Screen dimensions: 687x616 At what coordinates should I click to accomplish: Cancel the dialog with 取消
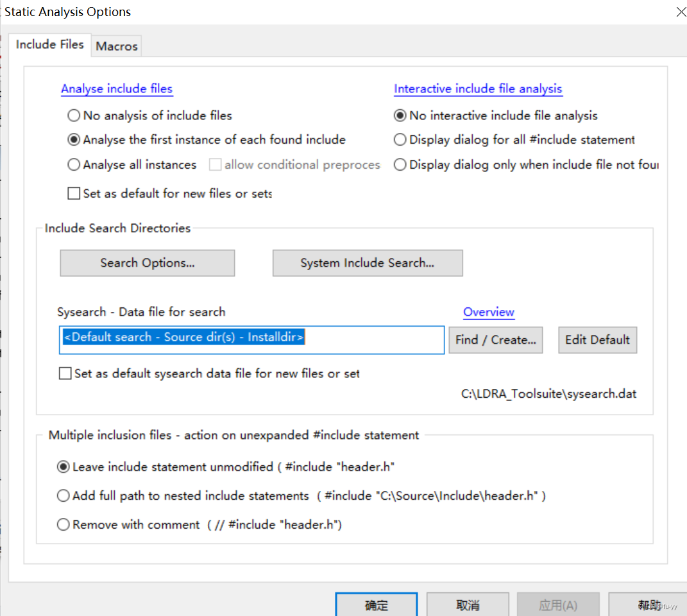click(468, 605)
